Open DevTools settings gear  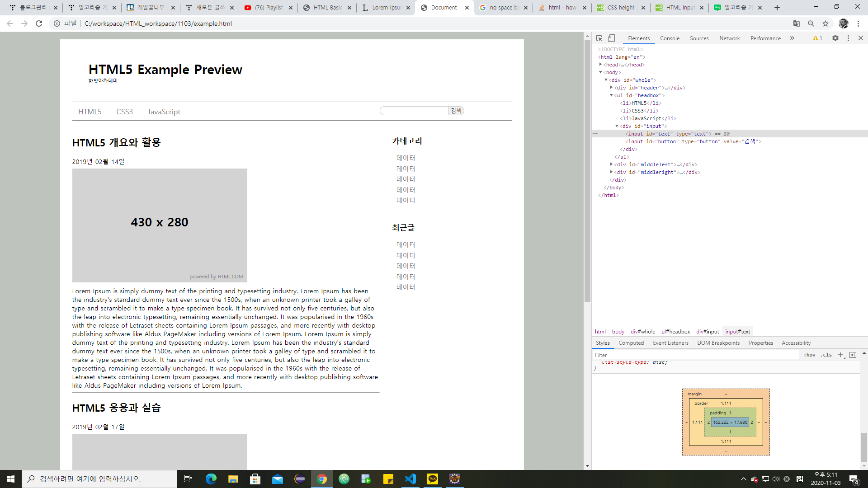tap(835, 38)
